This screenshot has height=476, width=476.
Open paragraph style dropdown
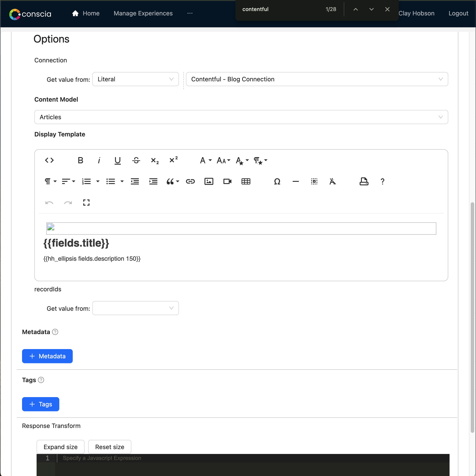click(260, 160)
